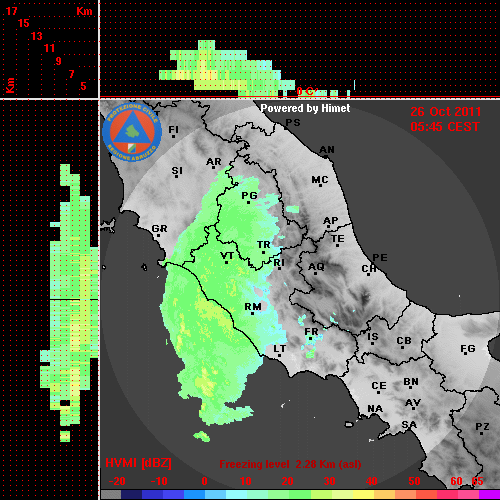
Task: Click the '15' altitude label
Action: coord(24,23)
